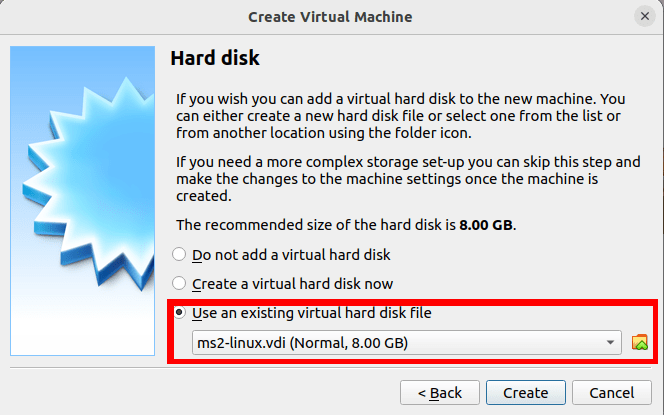Choose 'Create a virtual hard disk now' radio button
The height and width of the screenshot is (415, 664).
point(180,284)
